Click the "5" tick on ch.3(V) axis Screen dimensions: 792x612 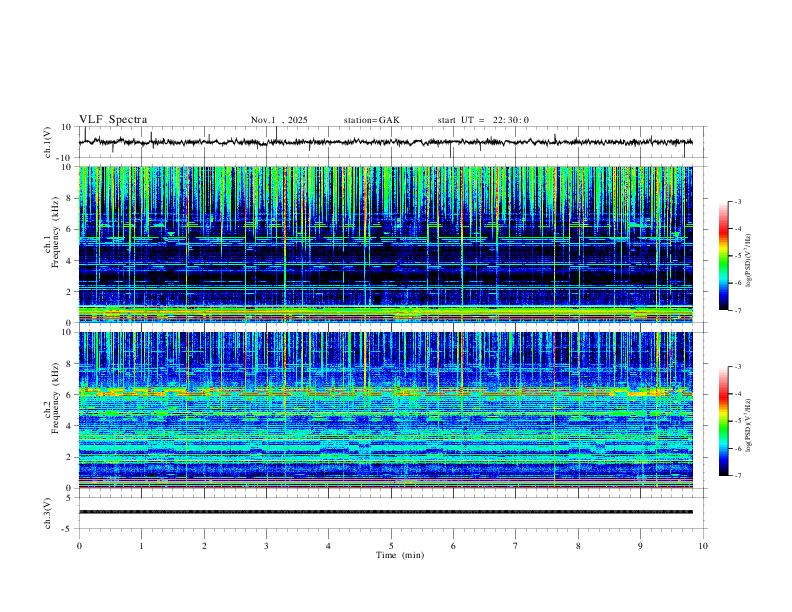click(x=70, y=498)
